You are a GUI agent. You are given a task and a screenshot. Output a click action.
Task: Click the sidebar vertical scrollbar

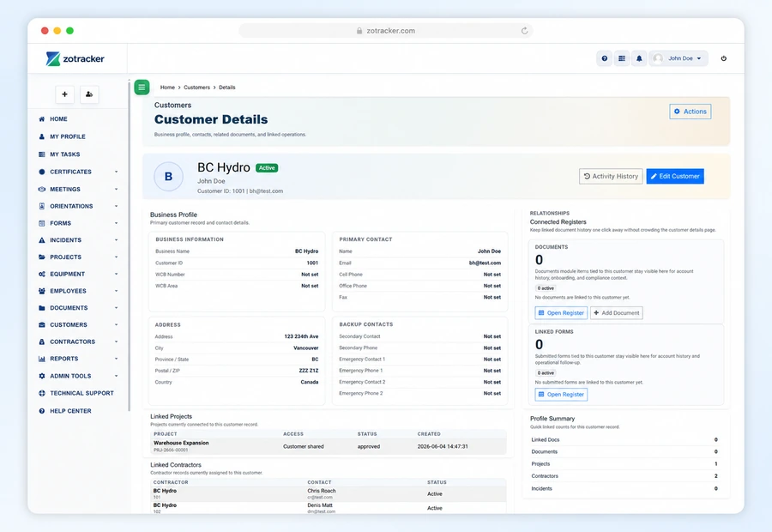pyautogui.click(x=129, y=245)
